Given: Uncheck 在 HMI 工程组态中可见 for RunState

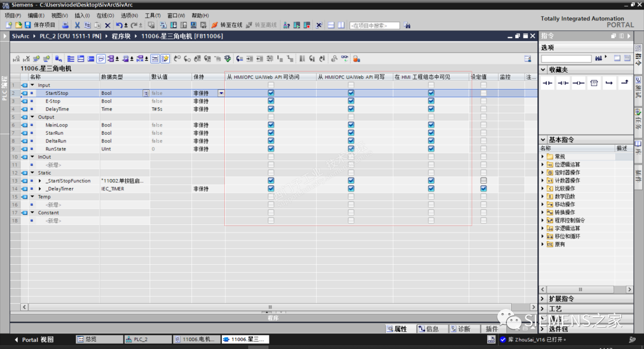Looking at the screenshot, I should point(431,149).
